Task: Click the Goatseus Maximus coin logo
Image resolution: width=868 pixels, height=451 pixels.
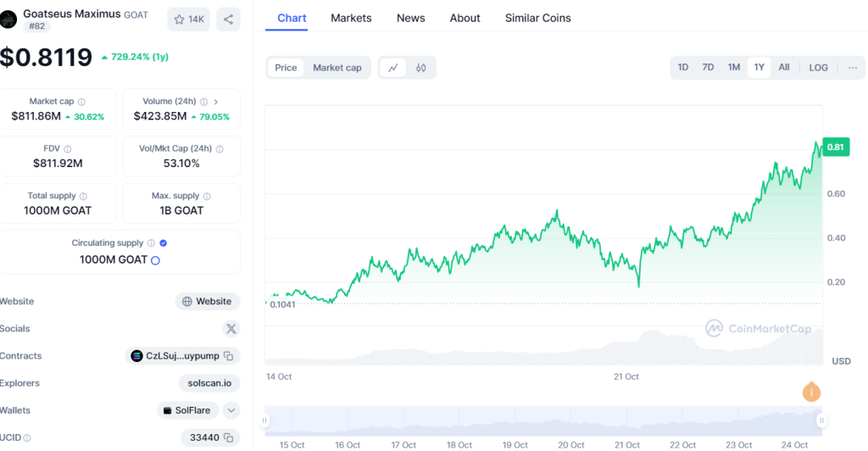Action: click(x=8, y=19)
